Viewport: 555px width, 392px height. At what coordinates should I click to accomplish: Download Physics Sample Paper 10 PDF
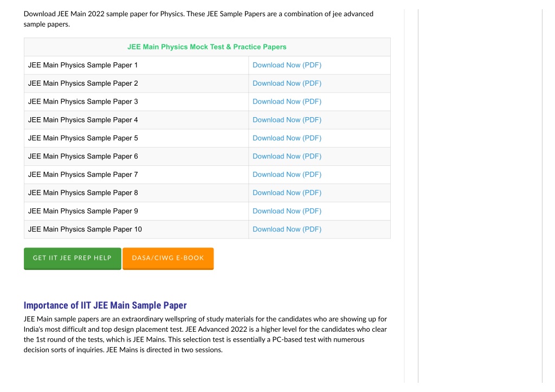coord(287,229)
